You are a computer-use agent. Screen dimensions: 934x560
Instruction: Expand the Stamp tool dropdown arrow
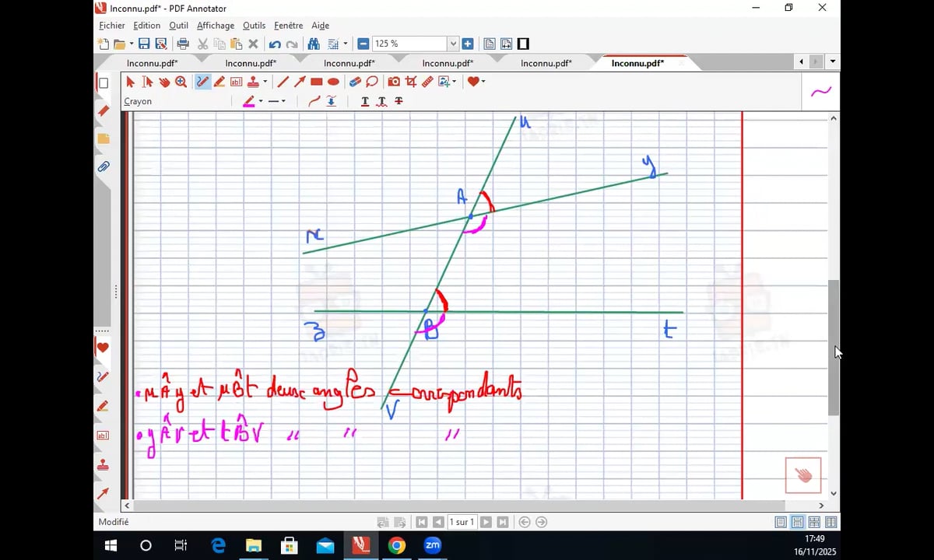[x=265, y=82]
